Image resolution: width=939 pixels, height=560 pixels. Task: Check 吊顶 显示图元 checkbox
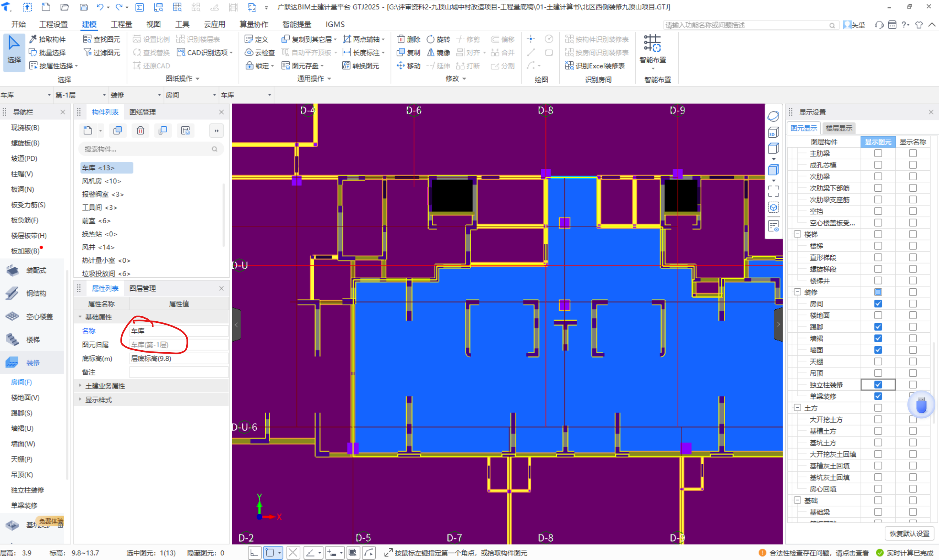point(878,373)
